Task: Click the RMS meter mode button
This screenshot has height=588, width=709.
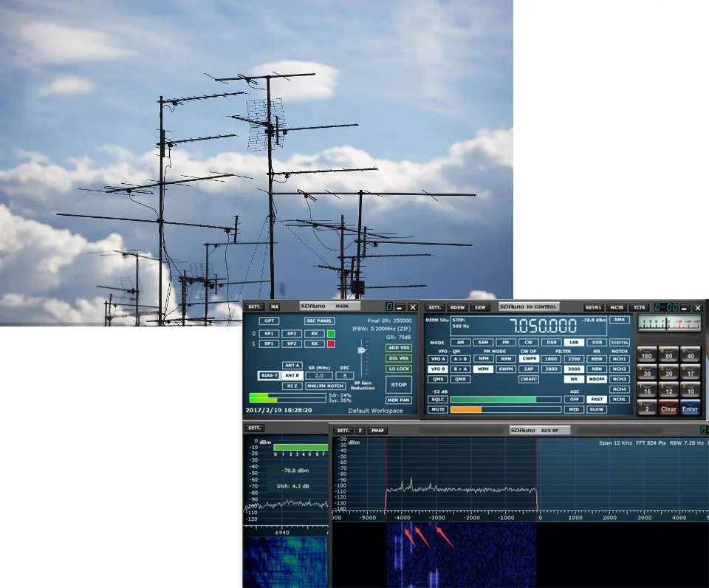Action: tap(619, 320)
